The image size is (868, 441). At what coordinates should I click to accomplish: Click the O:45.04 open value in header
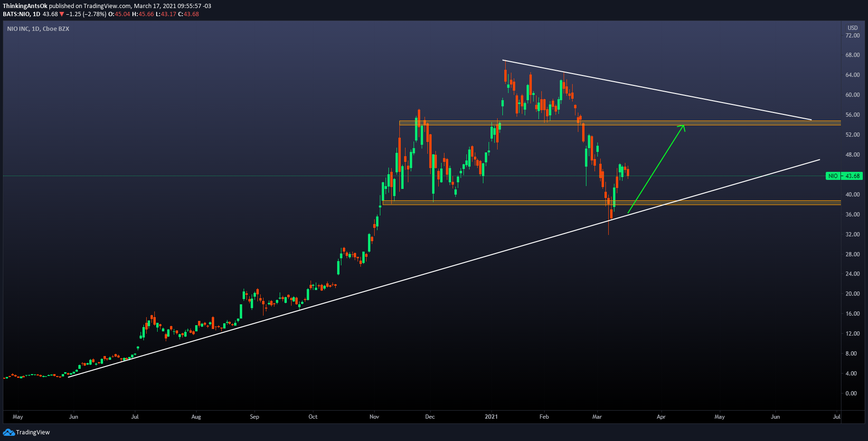pyautogui.click(x=119, y=14)
